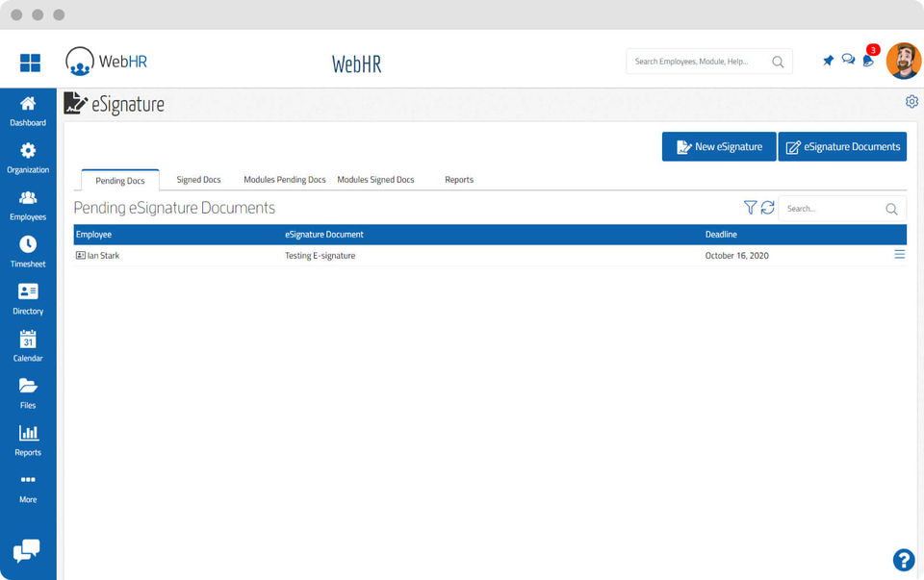Click the October 16, 2020 deadline
The height and width of the screenshot is (580, 924).
pyautogui.click(x=737, y=256)
